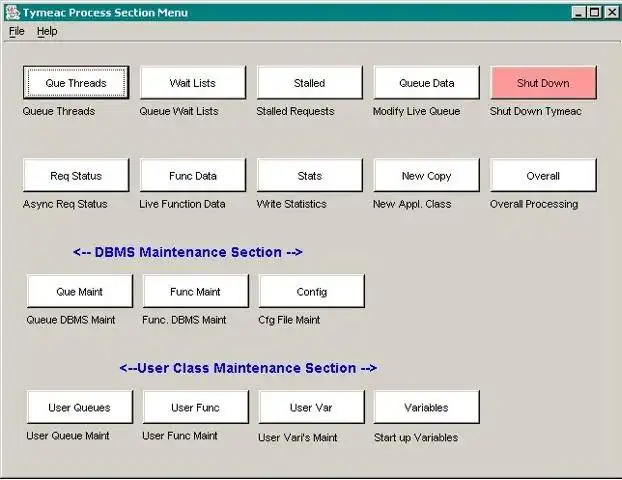Click the 'Func. DBMS Maint' label
The width and height of the screenshot is (622, 480).
(x=184, y=320)
